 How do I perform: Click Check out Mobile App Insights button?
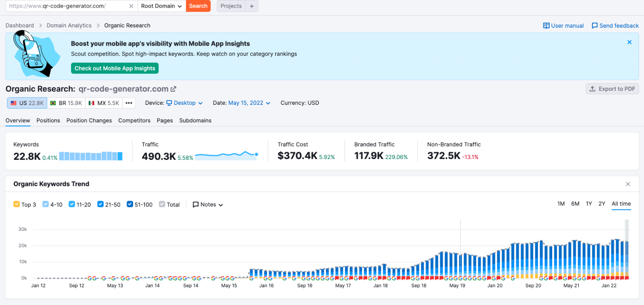pyautogui.click(x=115, y=68)
